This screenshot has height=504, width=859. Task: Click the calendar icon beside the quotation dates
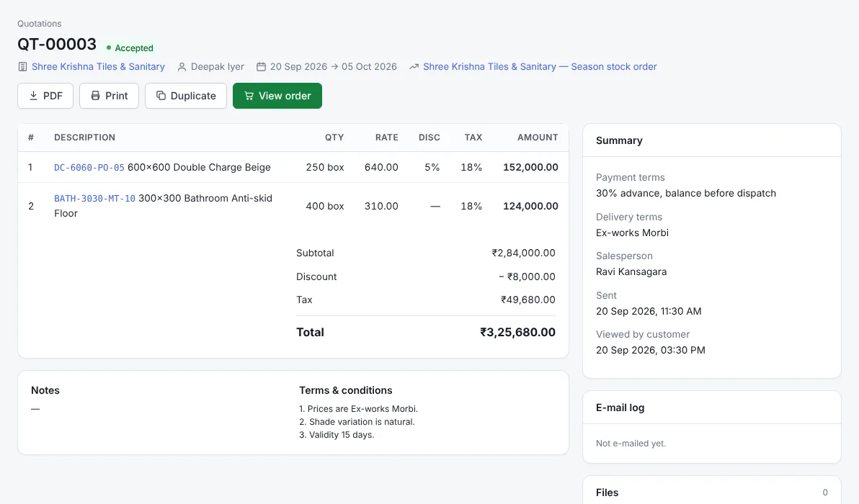point(262,67)
